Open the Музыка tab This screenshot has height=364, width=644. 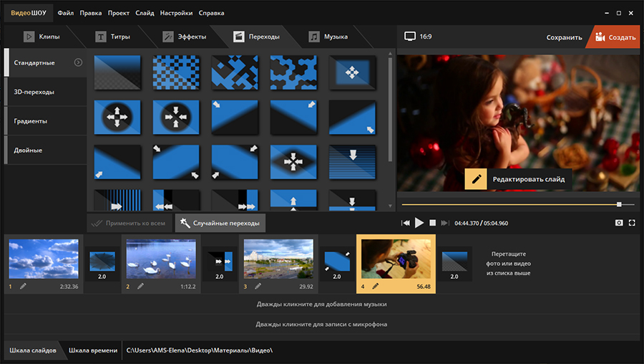coord(328,37)
